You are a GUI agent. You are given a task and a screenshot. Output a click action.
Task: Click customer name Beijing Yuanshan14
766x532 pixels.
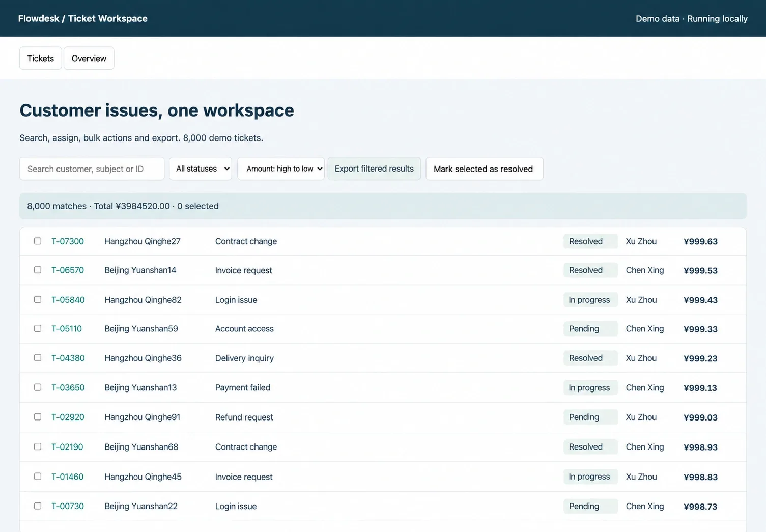click(140, 270)
